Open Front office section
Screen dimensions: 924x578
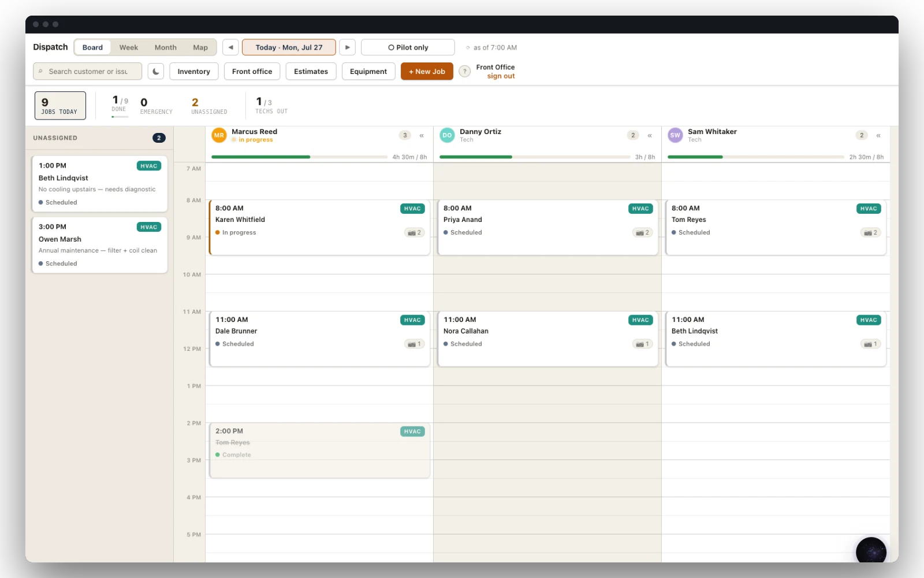coord(252,71)
